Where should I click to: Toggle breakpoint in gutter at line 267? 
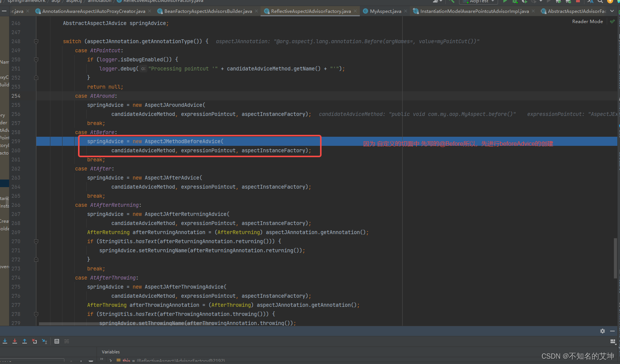(28, 214)
